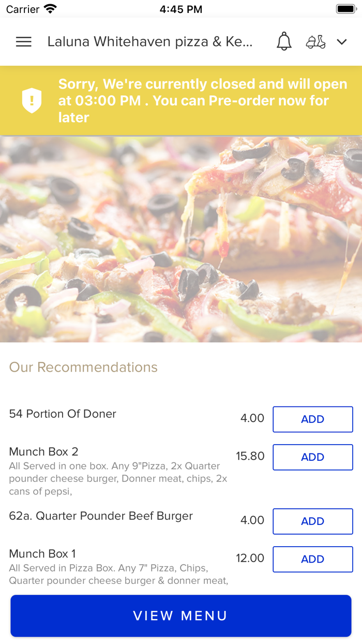Image resolution: width=362 pixels, height=644 pixels.
Task: Collapse the header chevron next to scooter
Action: 342,42
